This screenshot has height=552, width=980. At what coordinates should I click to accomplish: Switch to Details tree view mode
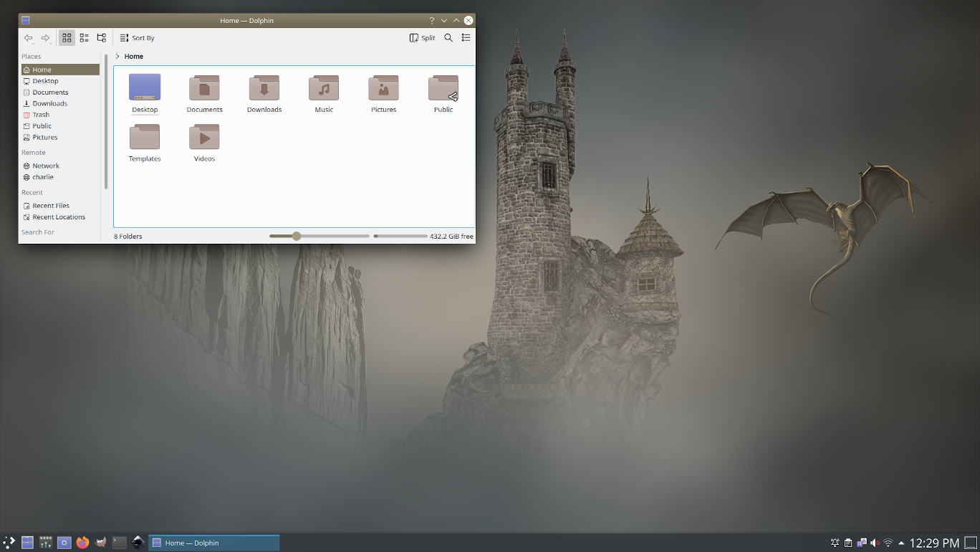click(x=101, y=38)
